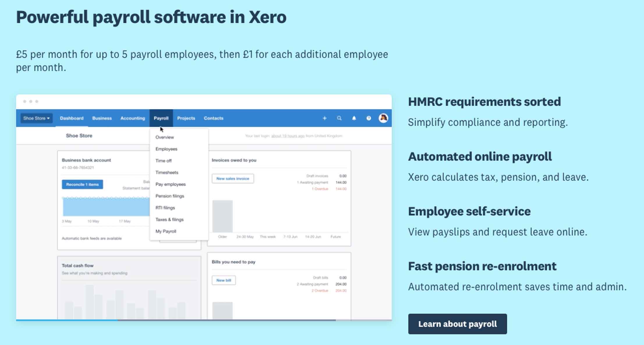Click the Shoe Store page title
The height and width of the screenshot is (345, 644).
79,135
